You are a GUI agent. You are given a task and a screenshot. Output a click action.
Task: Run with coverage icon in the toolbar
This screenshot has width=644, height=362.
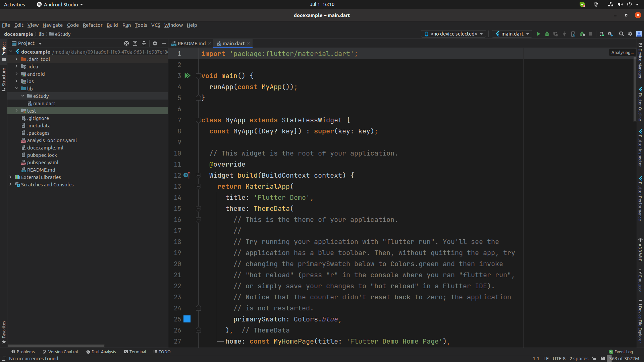pos(556,34)
